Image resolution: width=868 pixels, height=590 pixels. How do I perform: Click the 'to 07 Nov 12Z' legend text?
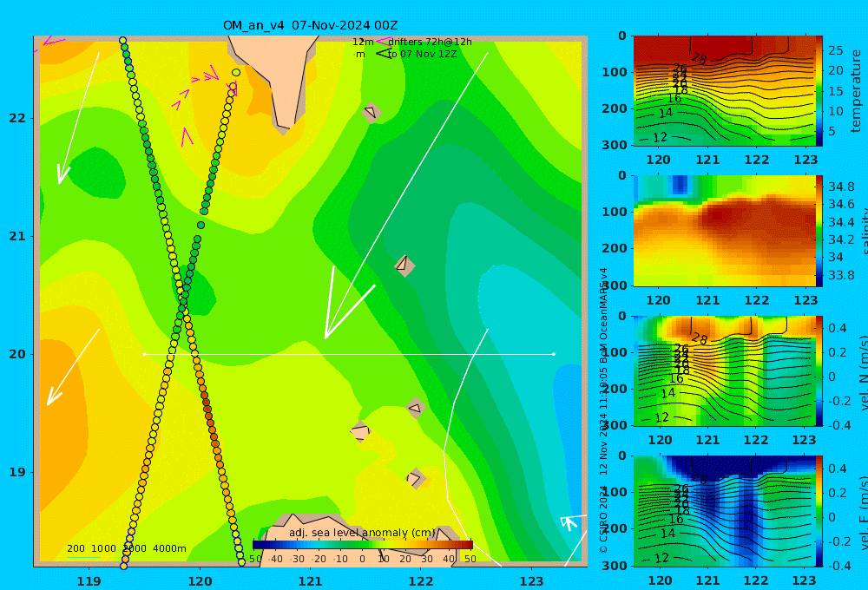pyautogui.click(x=422, y=55)
